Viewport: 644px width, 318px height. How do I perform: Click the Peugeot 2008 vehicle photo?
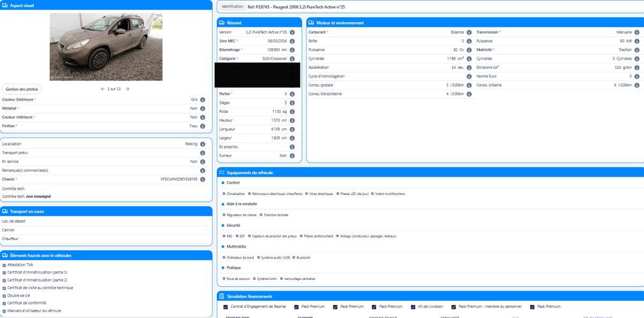point(106,47)
